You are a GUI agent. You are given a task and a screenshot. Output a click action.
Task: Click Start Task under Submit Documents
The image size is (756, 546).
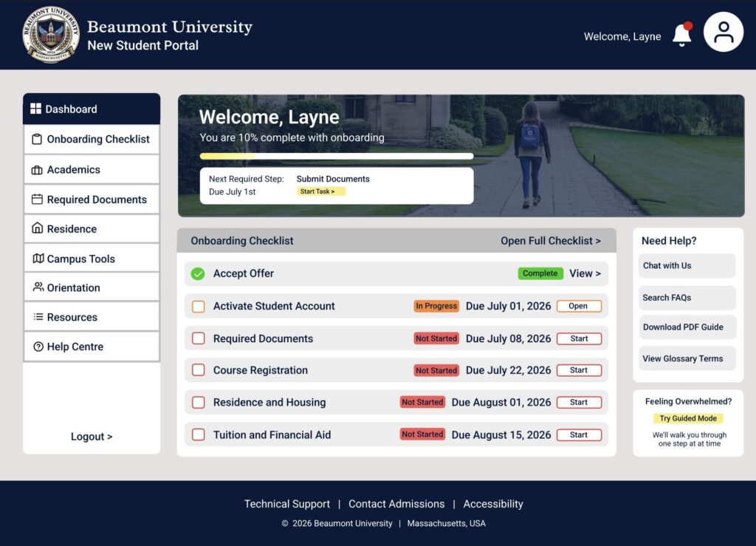[x=321, y=191]
